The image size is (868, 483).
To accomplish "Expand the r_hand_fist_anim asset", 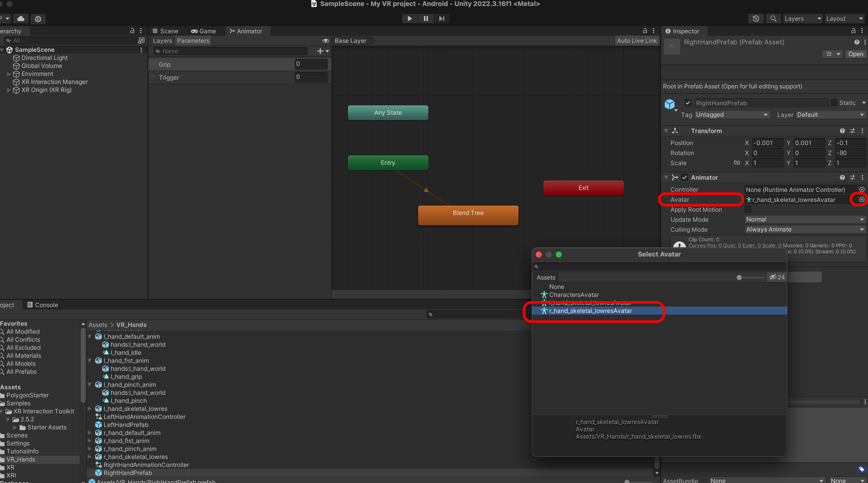I will pyautogui.click(x=90, y=441).
